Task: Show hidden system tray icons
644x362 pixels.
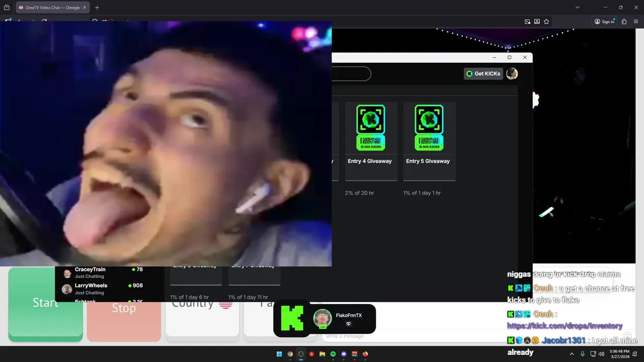Action: [x=572, y=354]
